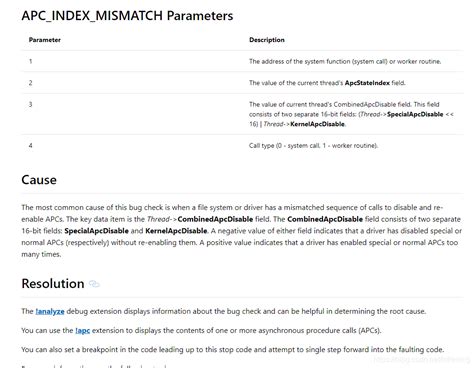Select parameter 3 row number cell
This screenshot has height=368, width=474.
tap(31, 104)
